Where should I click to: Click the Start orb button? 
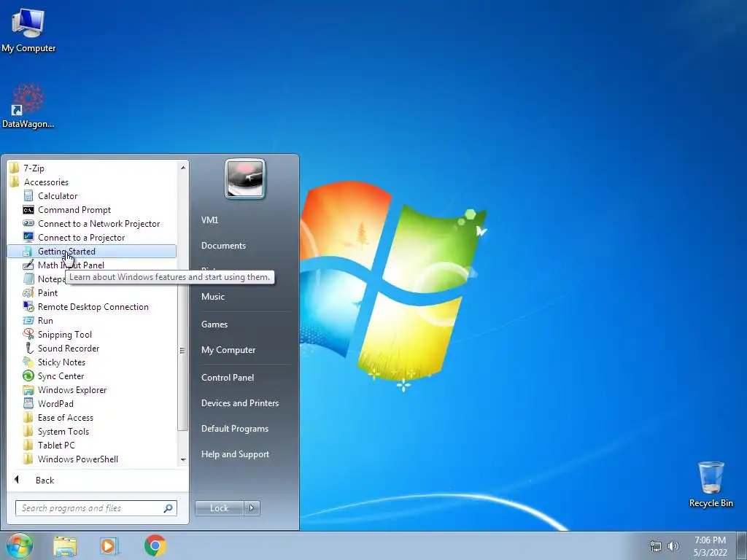19,545
